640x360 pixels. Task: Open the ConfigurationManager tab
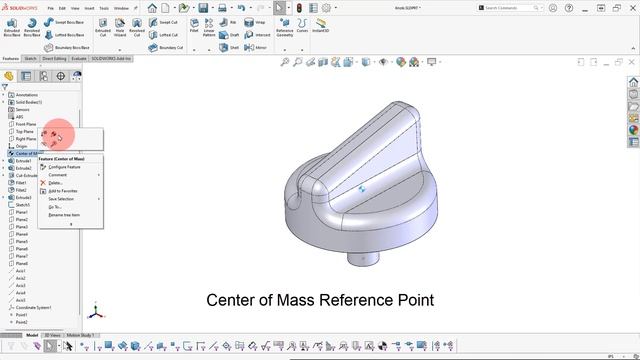point(43,76)
